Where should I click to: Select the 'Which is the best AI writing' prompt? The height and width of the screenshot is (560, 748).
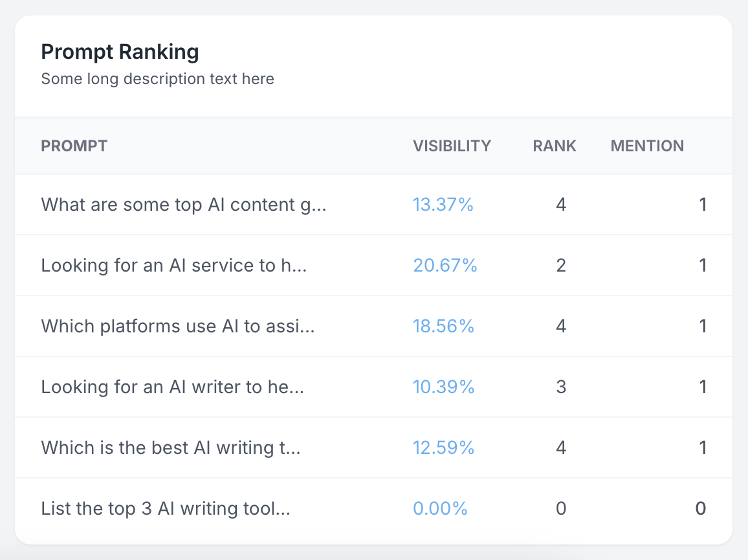coord(171,448)
